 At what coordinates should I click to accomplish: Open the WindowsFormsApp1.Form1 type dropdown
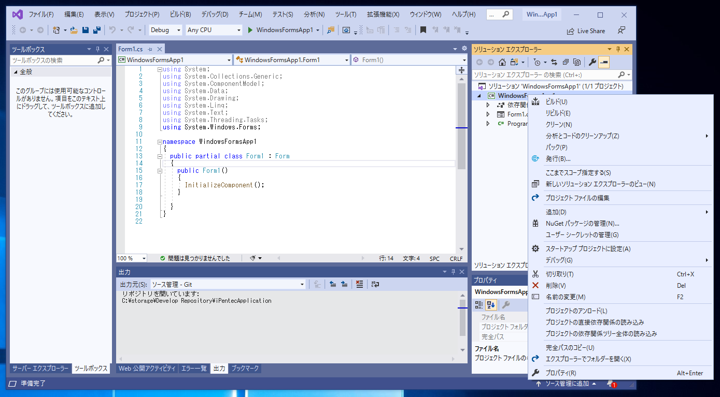tap(292, 60)
